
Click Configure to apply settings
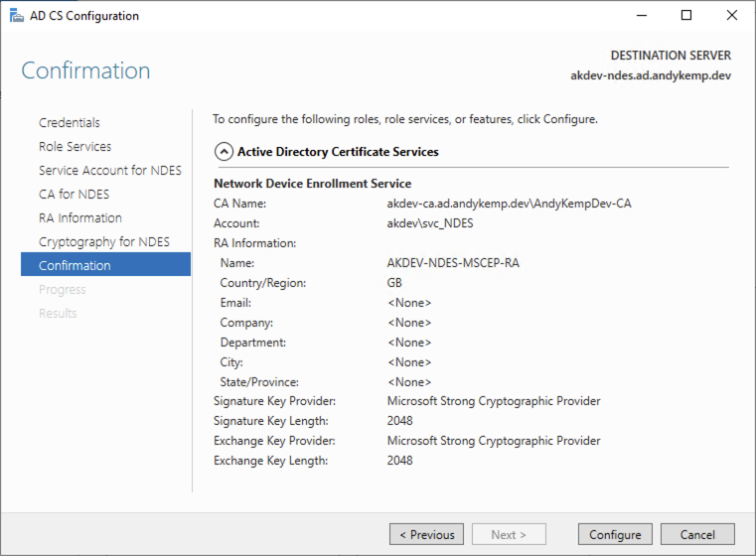(615, 534)
